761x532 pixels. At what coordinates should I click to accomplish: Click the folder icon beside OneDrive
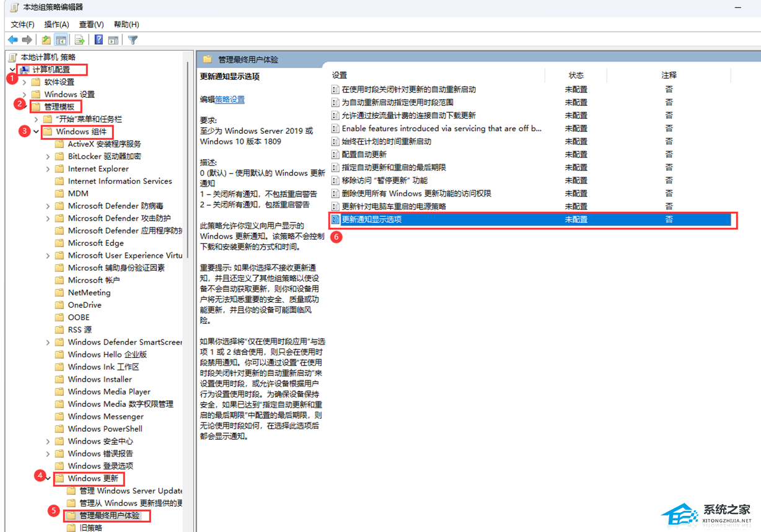point(59,305)
